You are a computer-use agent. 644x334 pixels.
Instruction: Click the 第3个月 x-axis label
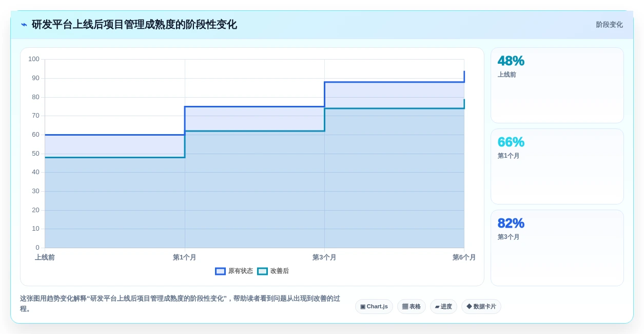(x=324, y=257)
